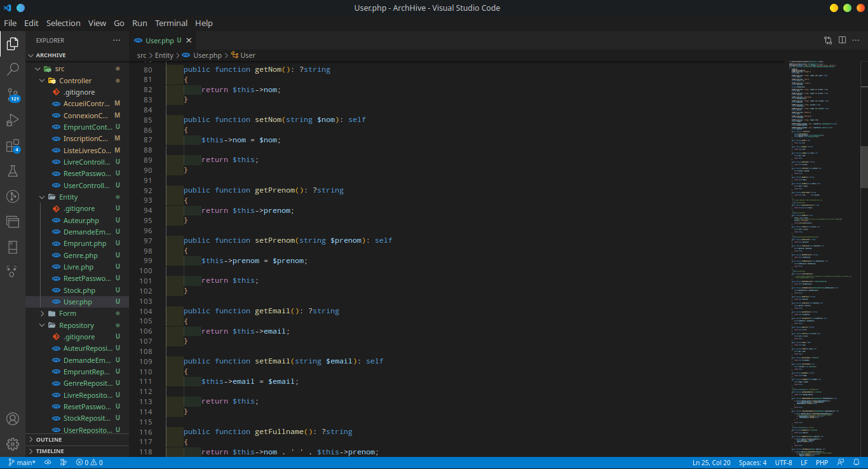Open the Terminal menu
Viewport: 868px width, 469px height.
click(x=171, y=23)
